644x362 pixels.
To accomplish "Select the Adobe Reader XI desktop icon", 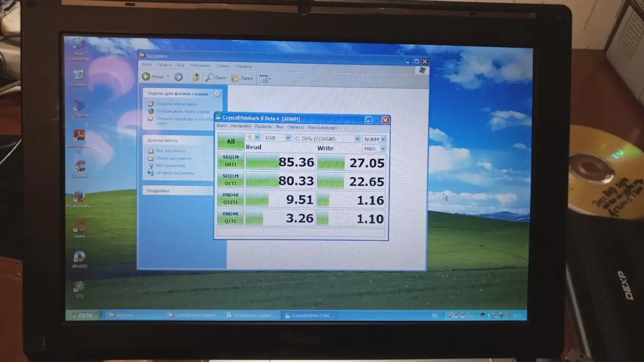I will (x=80, y=141).
